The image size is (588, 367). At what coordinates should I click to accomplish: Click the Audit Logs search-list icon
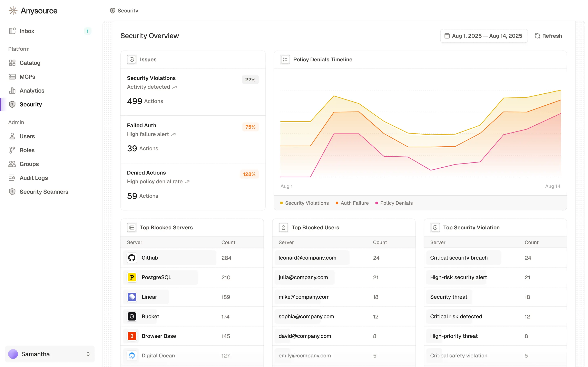click(x=12, y=178)
